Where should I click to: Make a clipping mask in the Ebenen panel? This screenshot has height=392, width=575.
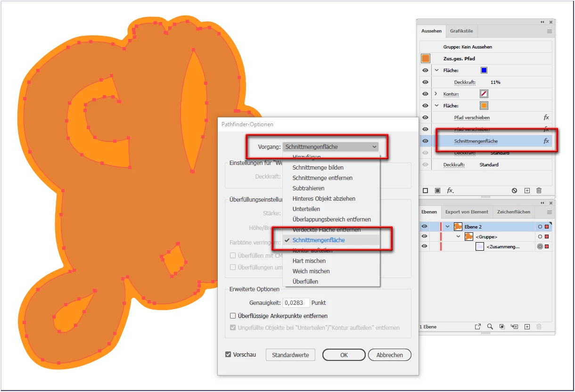(x=502, y=327)
